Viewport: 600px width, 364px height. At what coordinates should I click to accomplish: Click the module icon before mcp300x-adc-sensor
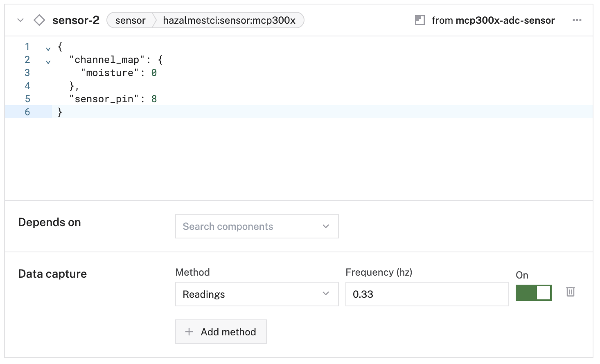420,20
